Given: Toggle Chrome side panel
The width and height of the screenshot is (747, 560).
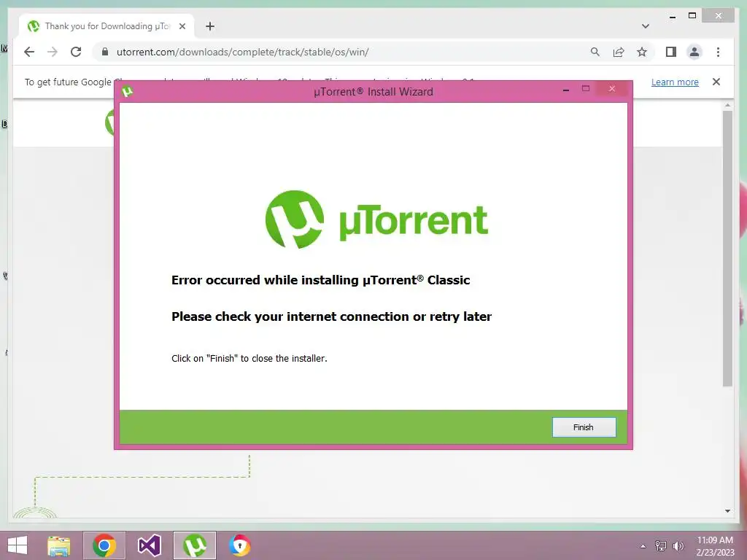Looking at the screenshot, I should pos(671,52).
